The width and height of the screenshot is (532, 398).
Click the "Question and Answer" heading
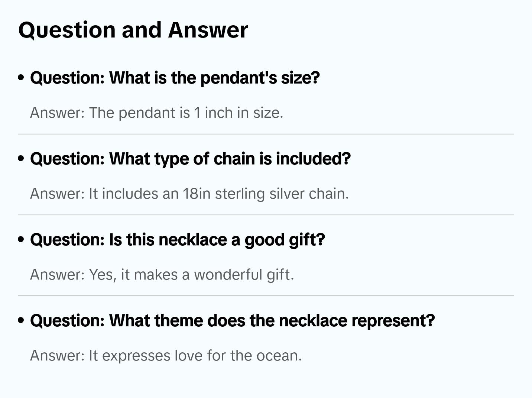133,30
